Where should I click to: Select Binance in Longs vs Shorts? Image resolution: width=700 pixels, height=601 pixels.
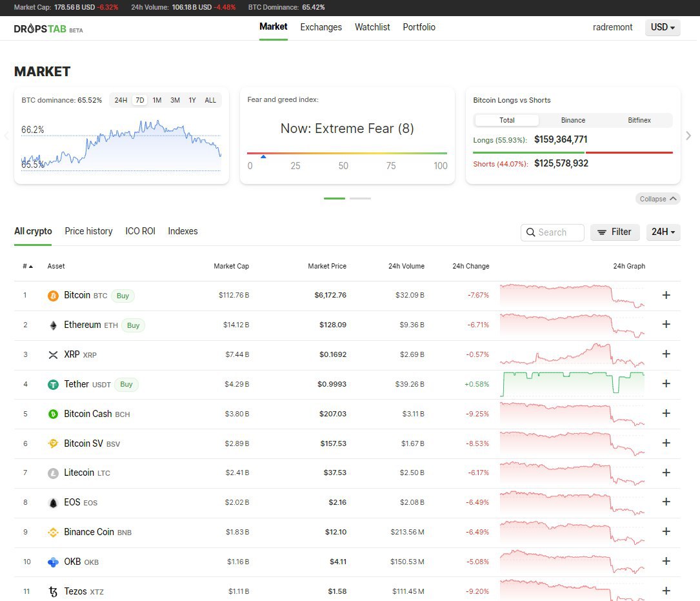pyautogui.click(x=573, y=120)
